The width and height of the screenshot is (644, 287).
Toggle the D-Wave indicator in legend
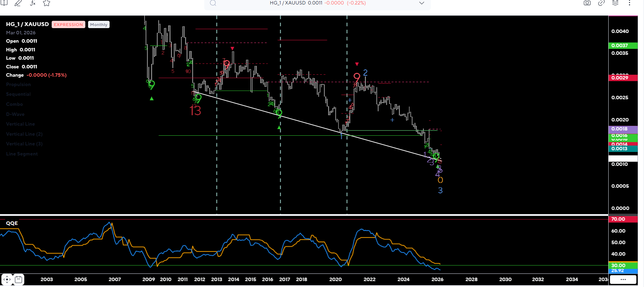tap(15, 114)
